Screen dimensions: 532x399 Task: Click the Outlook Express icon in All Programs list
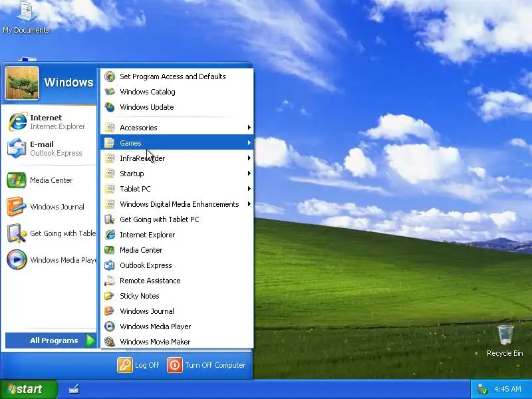110,265
